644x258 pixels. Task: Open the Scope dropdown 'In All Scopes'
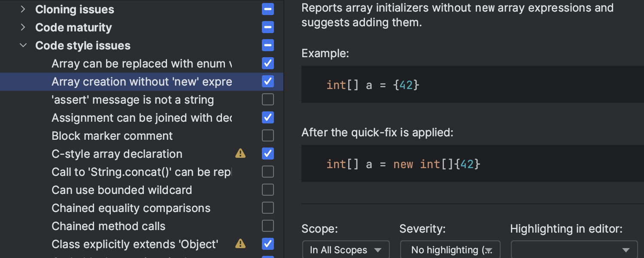pos(346,250)
